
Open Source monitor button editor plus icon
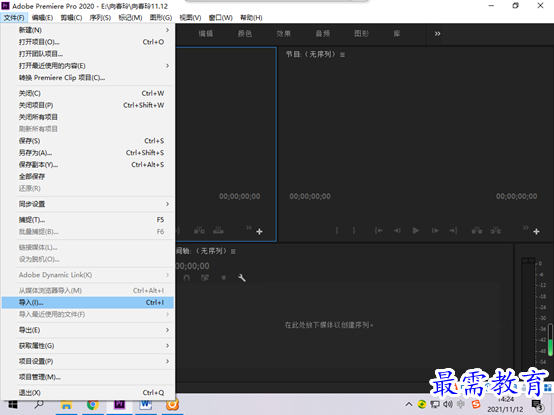(259, 232)
